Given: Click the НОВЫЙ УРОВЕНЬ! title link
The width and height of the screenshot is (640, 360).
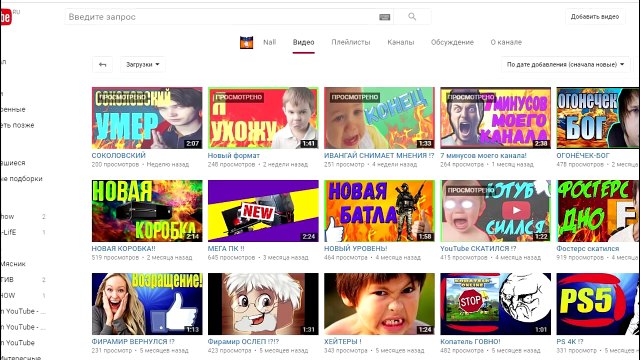Looking at the screenshot, I should (x=356, y=249).
